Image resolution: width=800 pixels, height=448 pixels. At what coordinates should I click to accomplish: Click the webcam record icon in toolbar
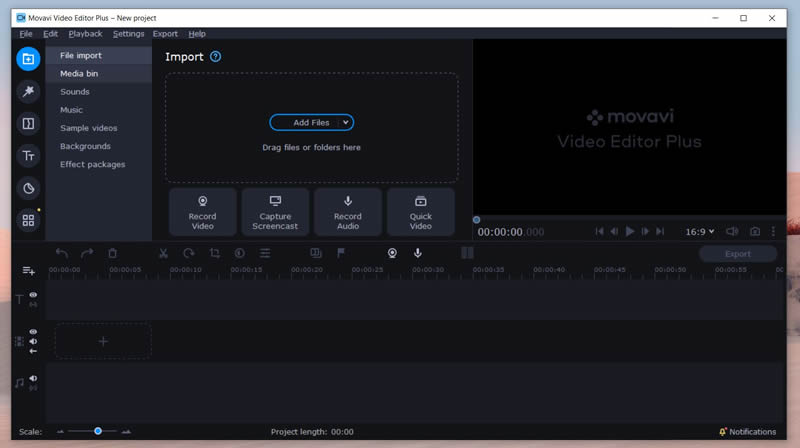pyautogui.click(x=392, y=253)
